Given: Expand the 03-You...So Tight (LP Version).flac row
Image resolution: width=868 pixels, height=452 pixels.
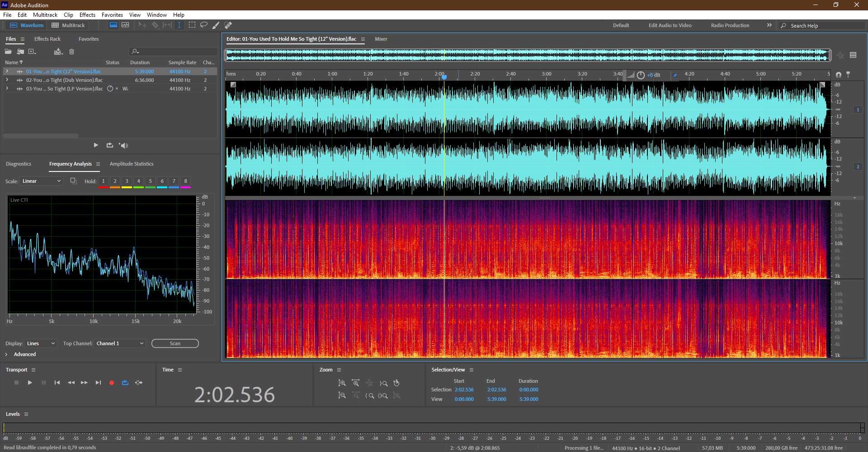Looking at the screenshot, I should coord(7,89).
